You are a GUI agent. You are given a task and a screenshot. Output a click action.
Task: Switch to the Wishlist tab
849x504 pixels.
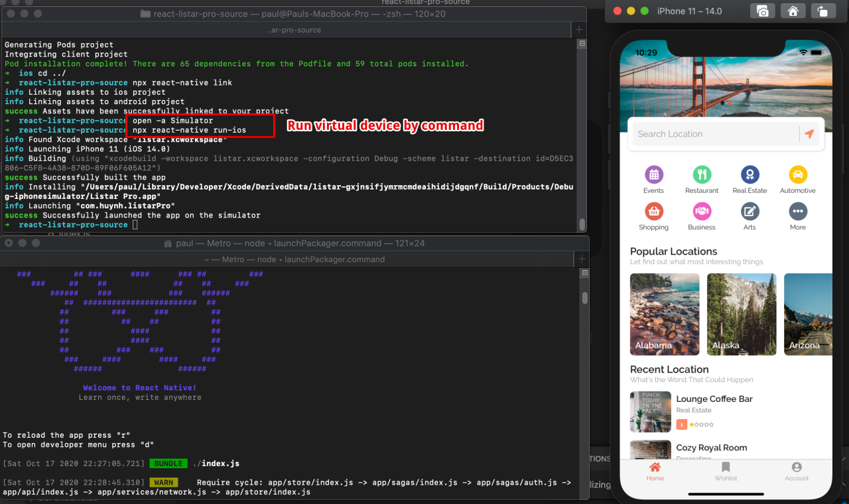pyautogui.click(x=726, y=472)
